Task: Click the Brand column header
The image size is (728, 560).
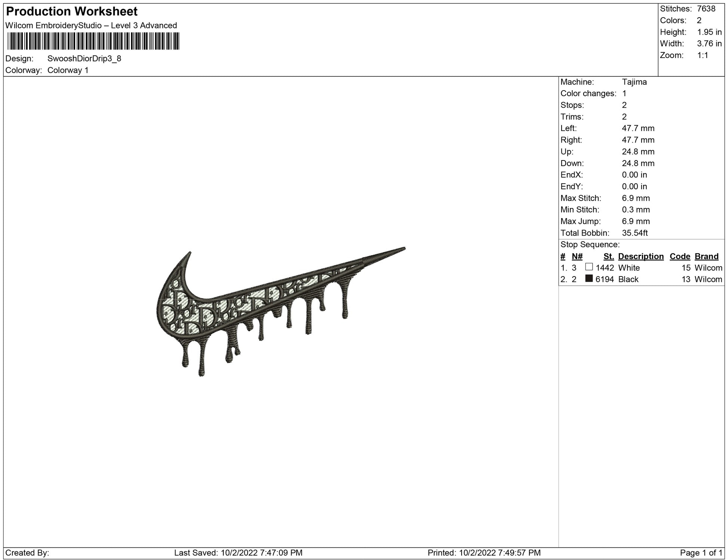Action: coord(706,256)
